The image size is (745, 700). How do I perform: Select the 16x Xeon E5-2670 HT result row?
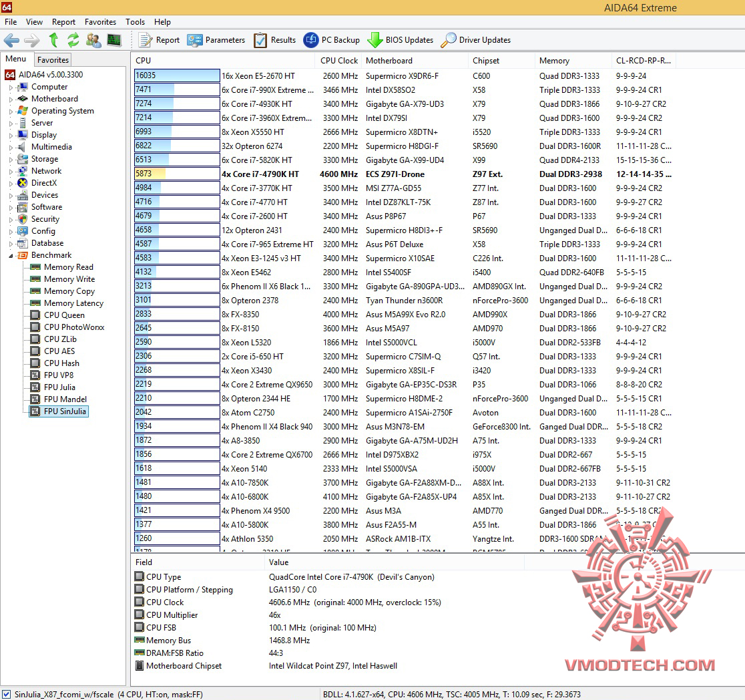tap(404, 75)
